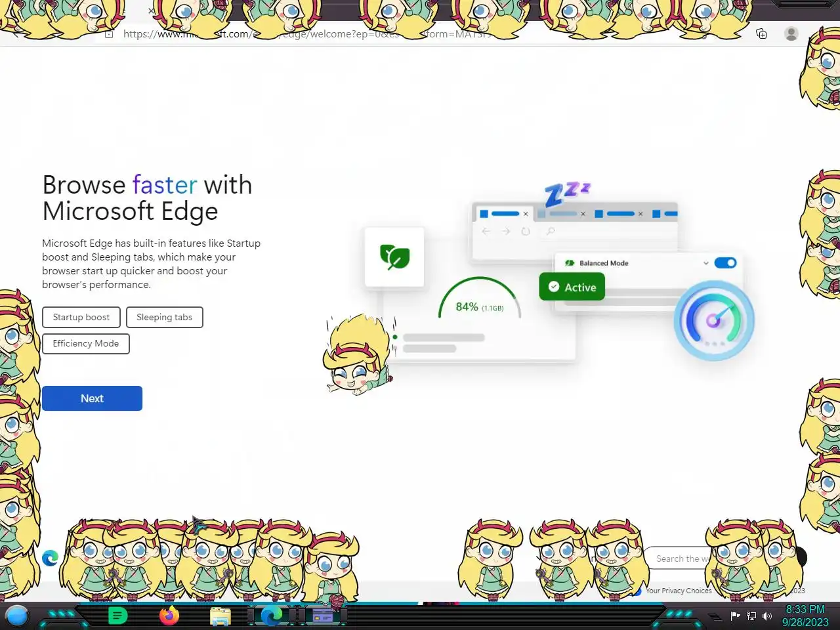Open the taskbar clock showing 8:33 PM
The height and width of the screenshot is (630, 840).
805,609
